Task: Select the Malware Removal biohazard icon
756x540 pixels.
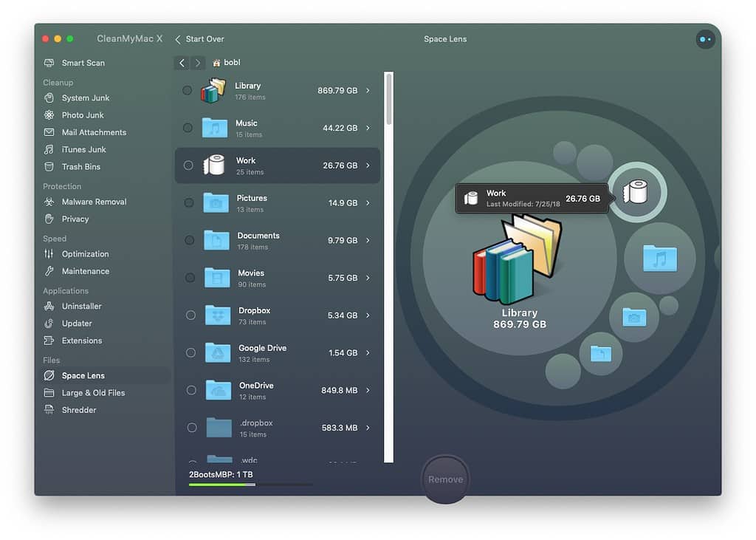Action: click(x=49, y=202)
